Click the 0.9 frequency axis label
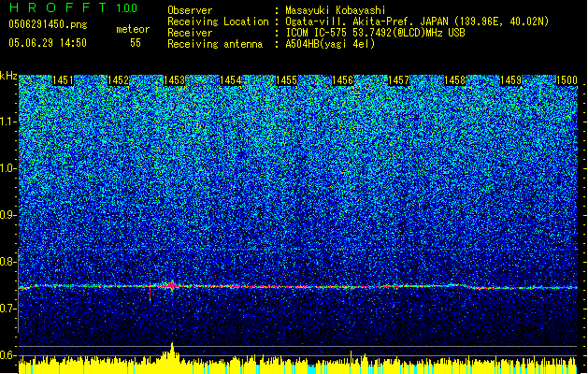The width and height of the screenshot is (588, 374). [8, 215]
